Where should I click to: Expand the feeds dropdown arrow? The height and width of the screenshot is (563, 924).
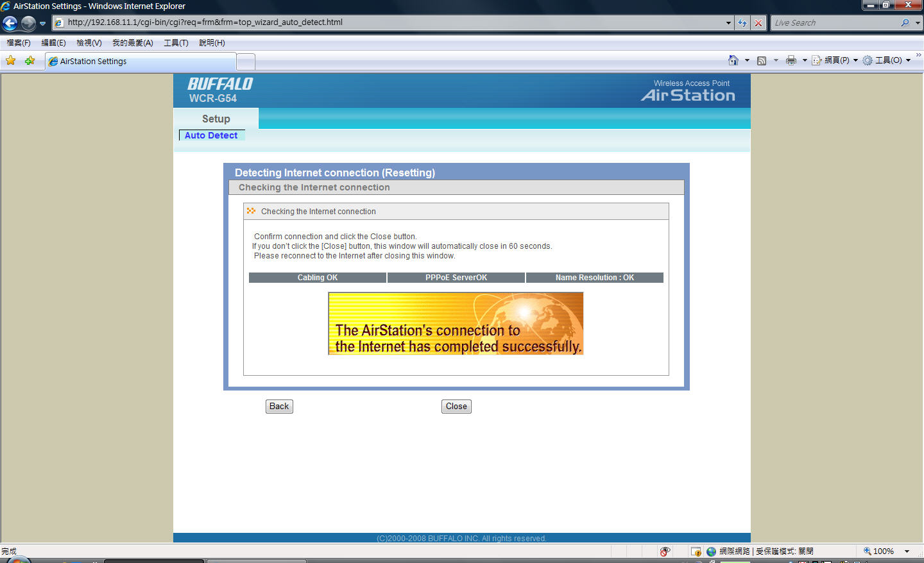tap(776, 60)
